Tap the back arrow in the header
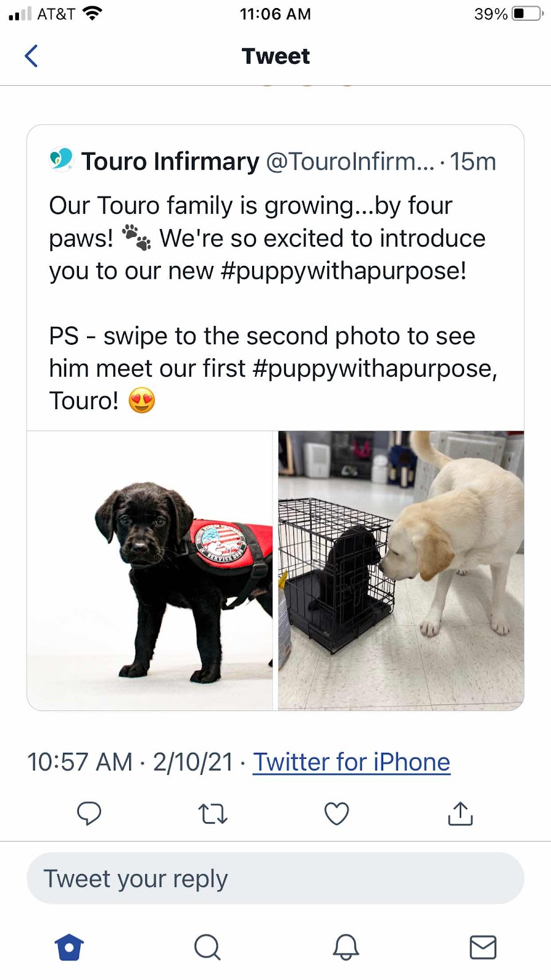Screen dimensions: 551x980 [x=31, y=56]
